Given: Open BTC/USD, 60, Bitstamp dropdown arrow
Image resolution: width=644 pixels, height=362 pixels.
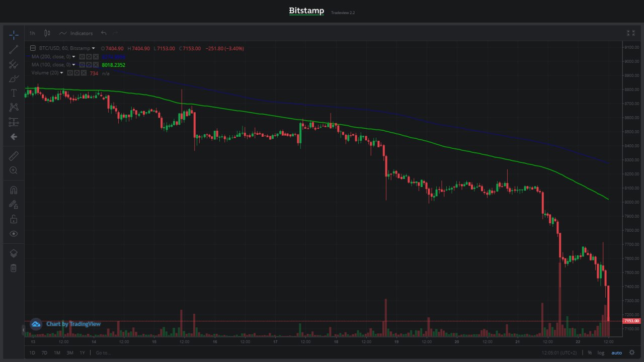Looking at the screenshot, I should pyautogui.click(x=93, y=48).
